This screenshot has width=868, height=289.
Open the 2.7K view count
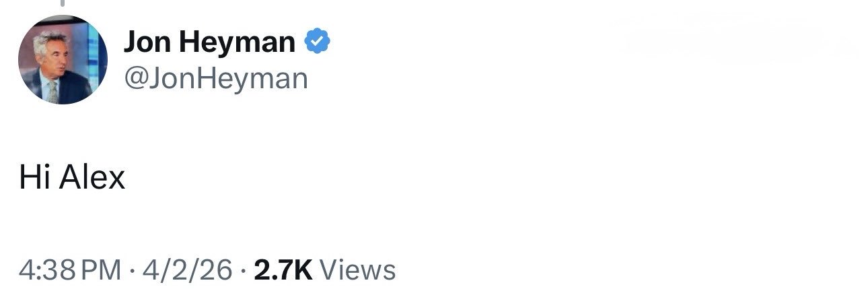pyautogui.click(x=284, y=270)
